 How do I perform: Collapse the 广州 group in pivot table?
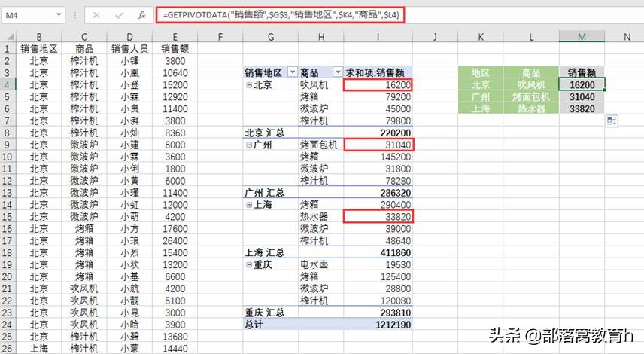(249, 145)
